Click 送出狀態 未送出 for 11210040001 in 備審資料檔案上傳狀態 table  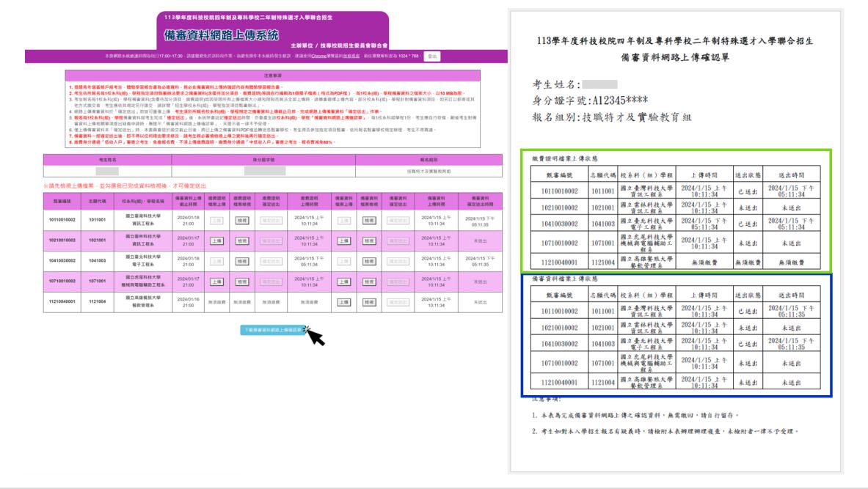click(748, 383)
